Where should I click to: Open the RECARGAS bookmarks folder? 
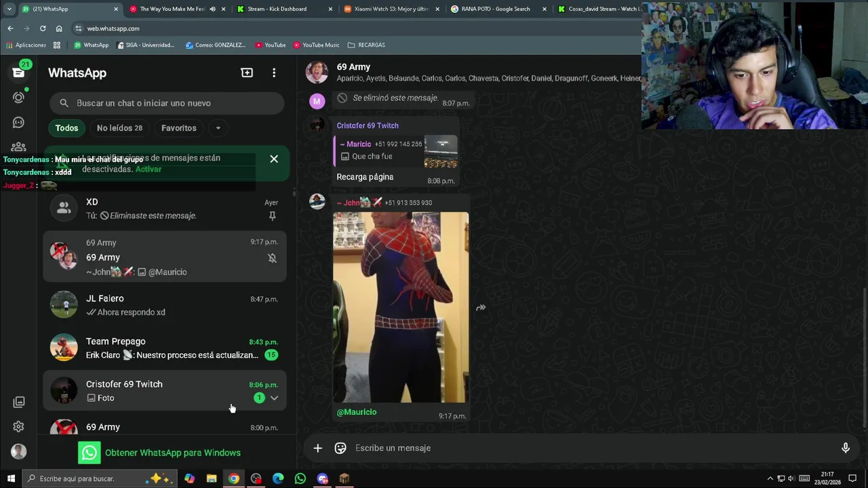pyautogui.click(x=366, y=45)
